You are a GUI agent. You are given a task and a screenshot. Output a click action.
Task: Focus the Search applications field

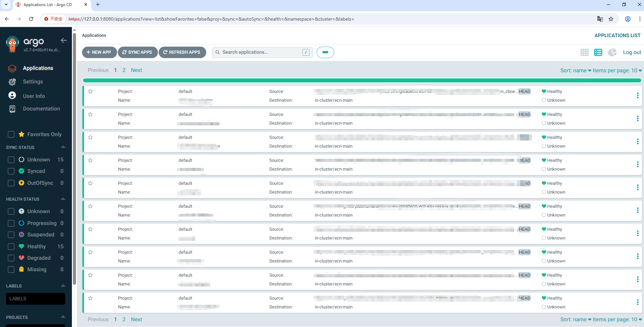click(x=262, y=52)
